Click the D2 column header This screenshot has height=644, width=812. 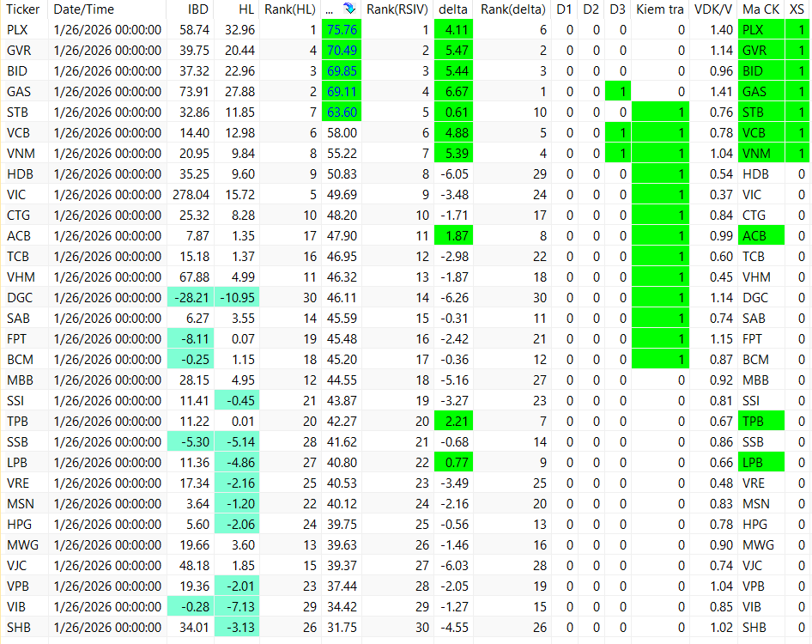click(591, 9)
